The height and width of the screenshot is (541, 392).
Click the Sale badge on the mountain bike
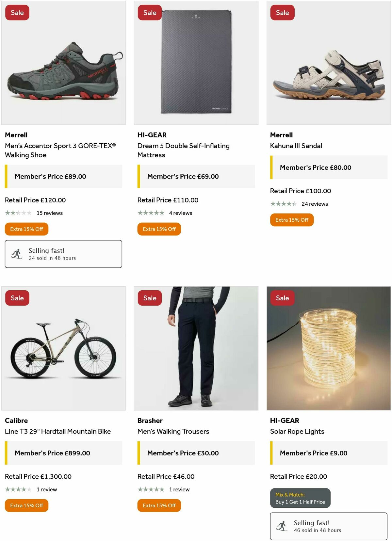click(x=17, y=298)
